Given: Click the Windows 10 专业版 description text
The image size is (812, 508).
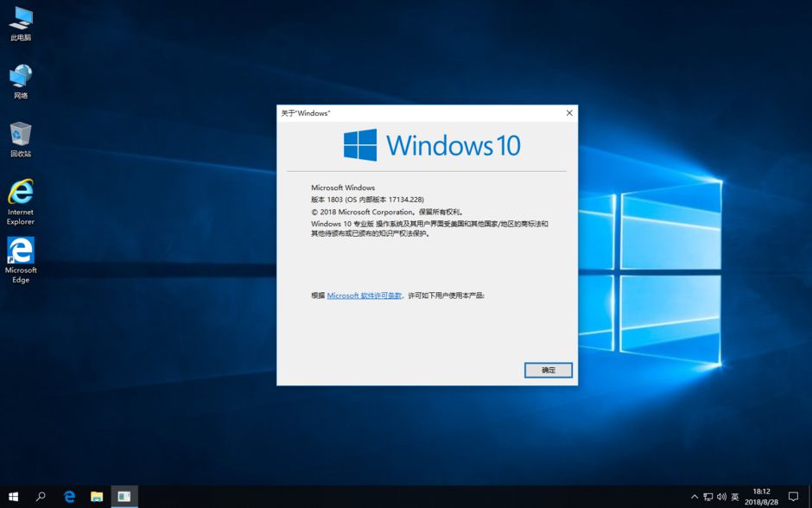Looking at the screenshot, I should click(x=429, y=229).
